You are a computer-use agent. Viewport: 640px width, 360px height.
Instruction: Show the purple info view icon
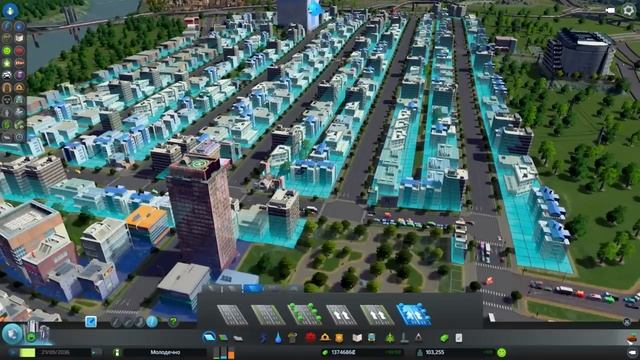(x=19, y=75)
